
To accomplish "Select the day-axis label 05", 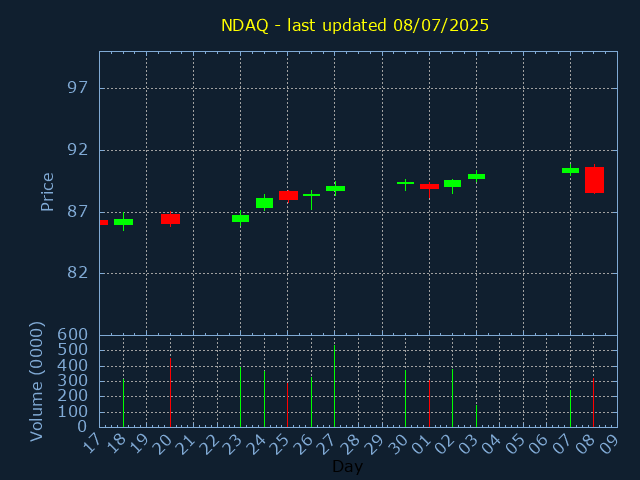I will pos(516,444).
